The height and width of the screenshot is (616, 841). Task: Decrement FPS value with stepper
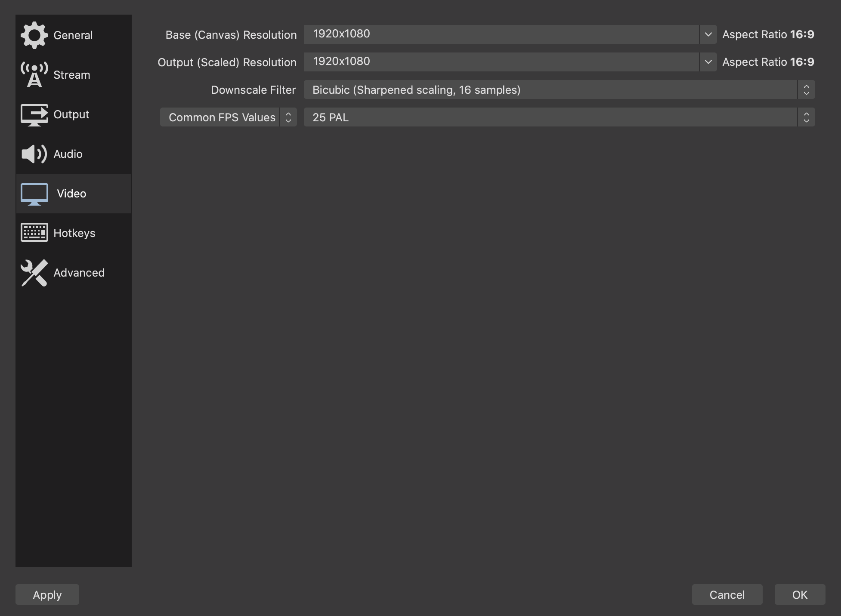pos(807,121)
